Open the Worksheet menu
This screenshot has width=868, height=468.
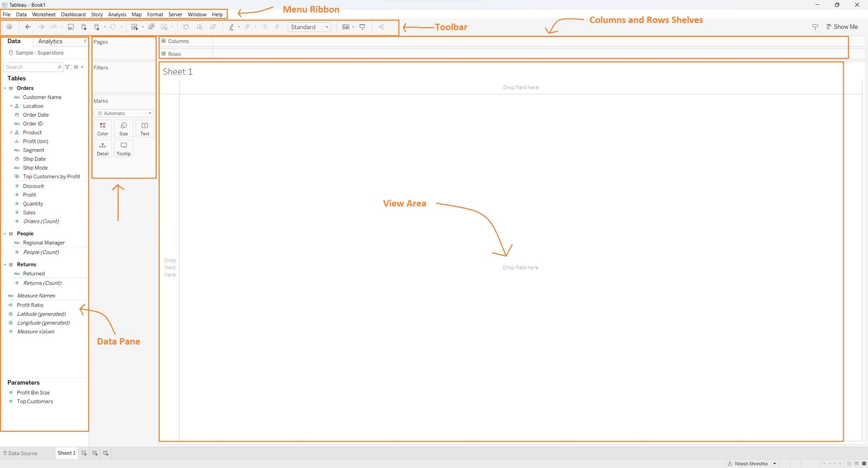[x=44, y=14]
